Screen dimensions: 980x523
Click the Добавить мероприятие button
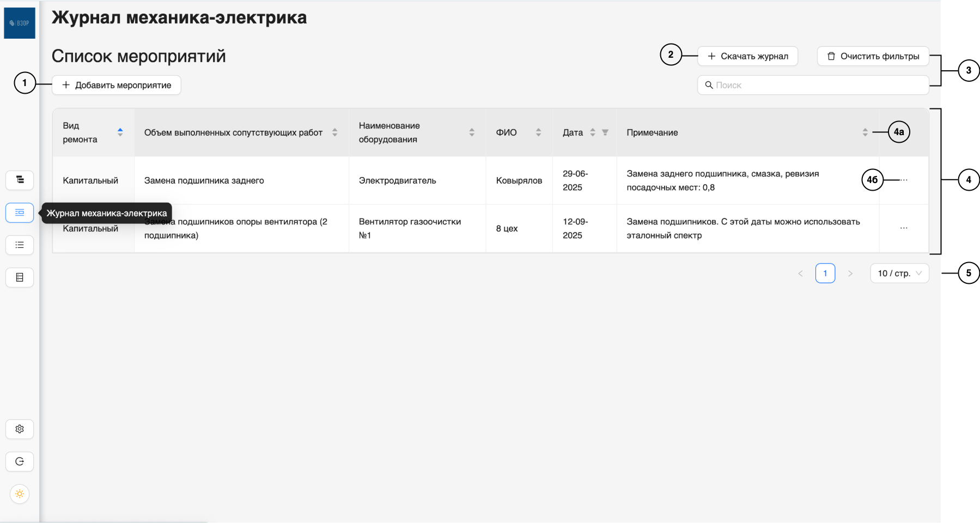click(x=116, y=85)
